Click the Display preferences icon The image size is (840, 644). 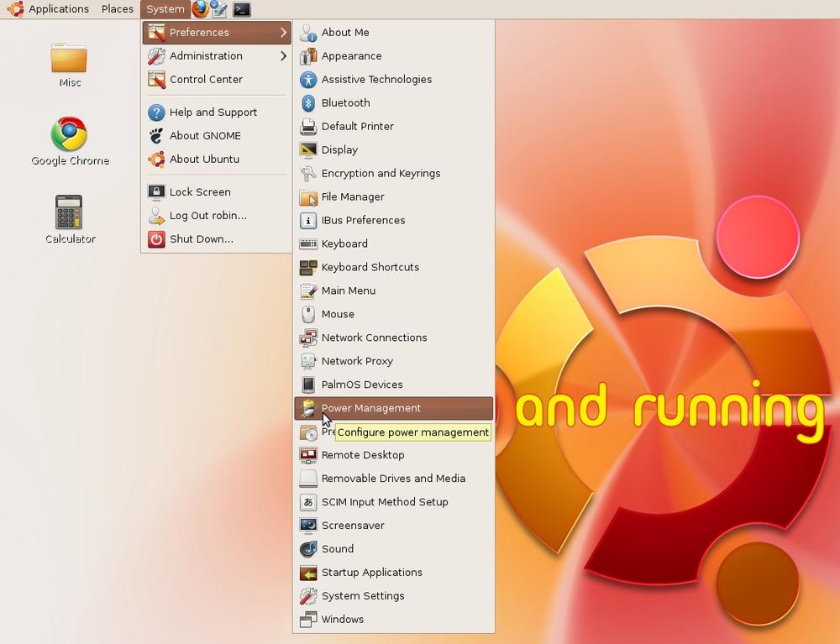point(307,149)
